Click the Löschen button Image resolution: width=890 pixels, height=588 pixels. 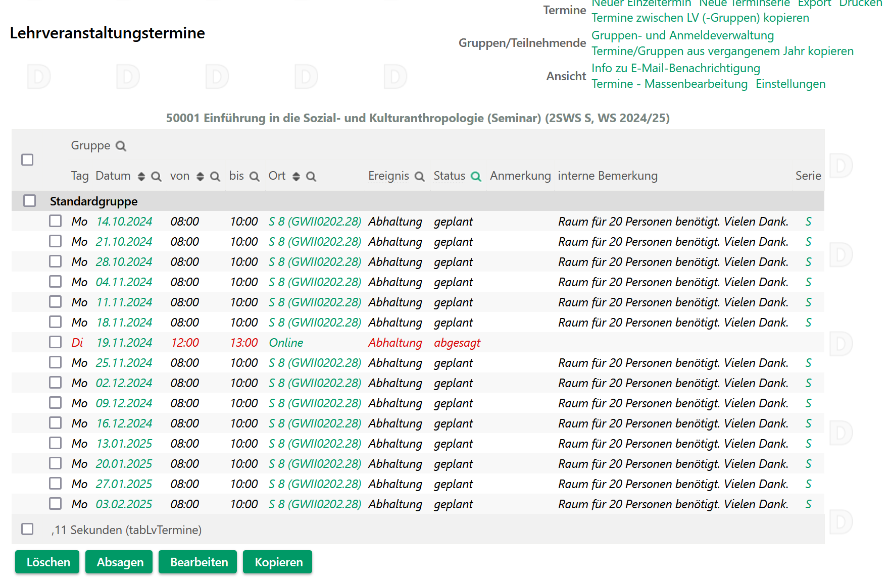pos(47,562)
